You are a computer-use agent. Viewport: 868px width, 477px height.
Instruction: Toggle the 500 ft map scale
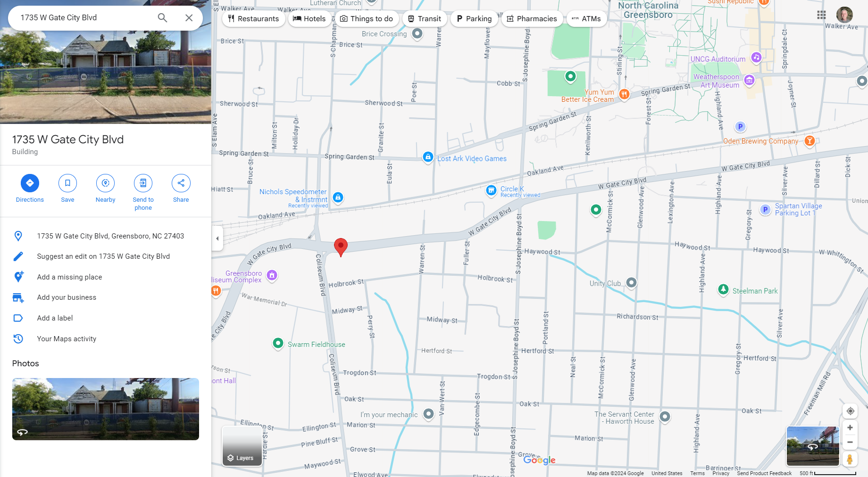828,473
